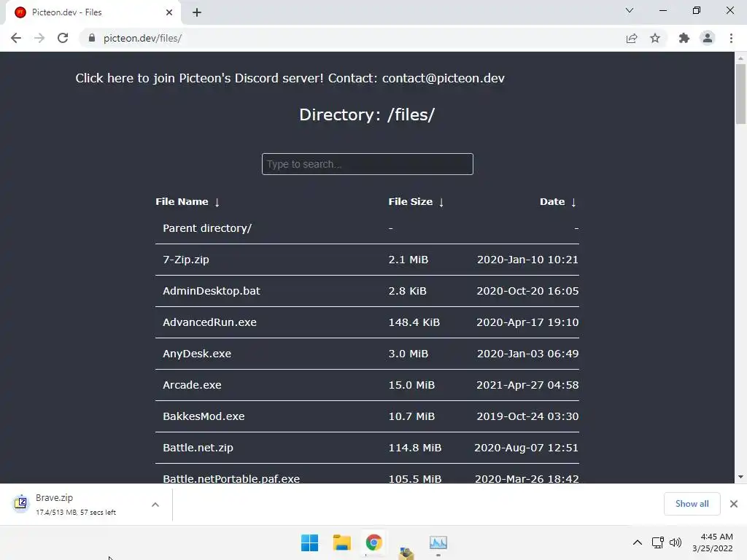Bookmark this page with the star
The width and height of the screenshot is (747, 560).
655,38
